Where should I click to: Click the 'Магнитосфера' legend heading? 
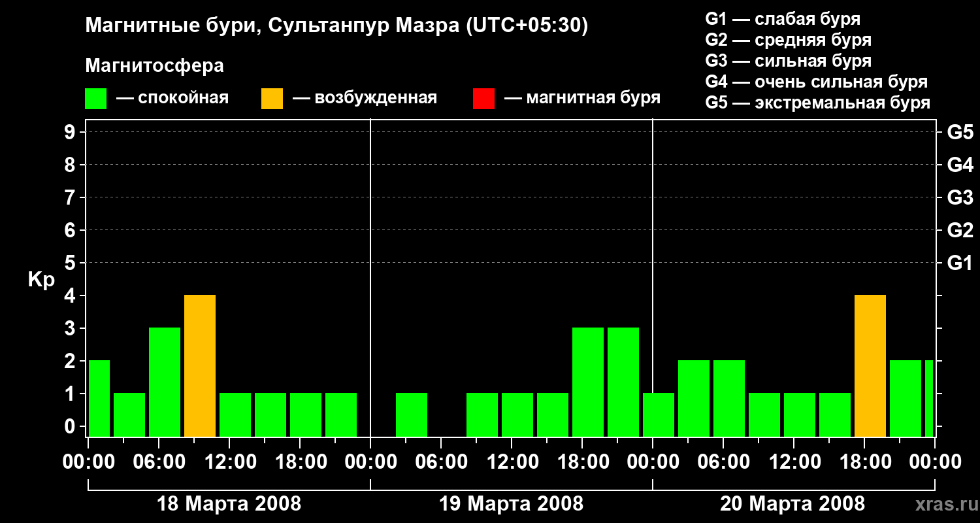click(x=155, y=66)
